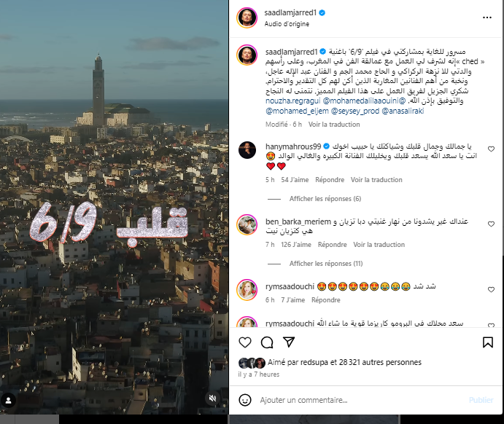This screenshot has width=504, height=424.
Task: Open saadlamjarred1 profile picture in header
Action: [247, 17]
